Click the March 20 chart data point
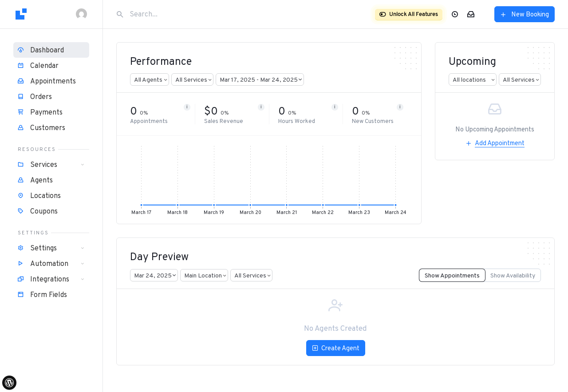Image resolution: width=568 pixels, height=392 pixels. [x=250, y=205]
